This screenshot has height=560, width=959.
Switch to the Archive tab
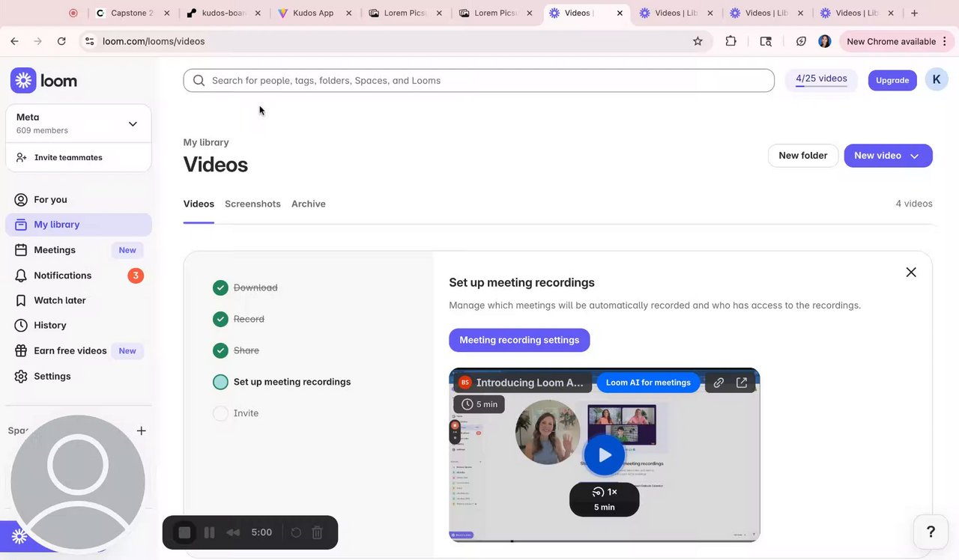tap(309, 204)
